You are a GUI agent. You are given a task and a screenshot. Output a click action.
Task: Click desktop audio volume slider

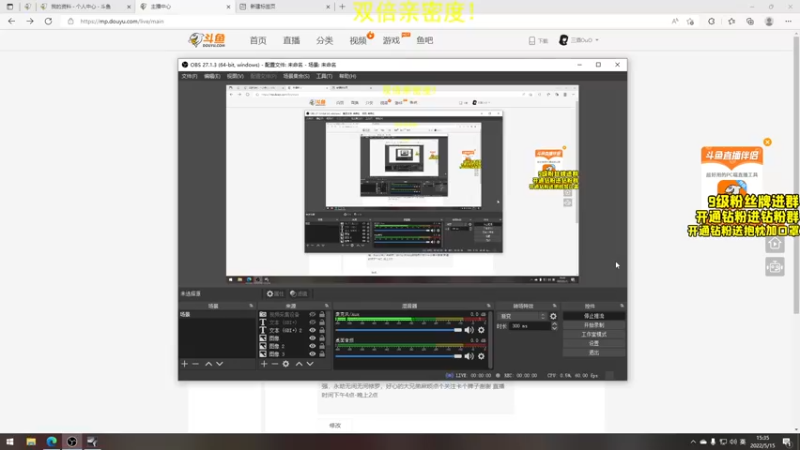[x=398, y=356]
